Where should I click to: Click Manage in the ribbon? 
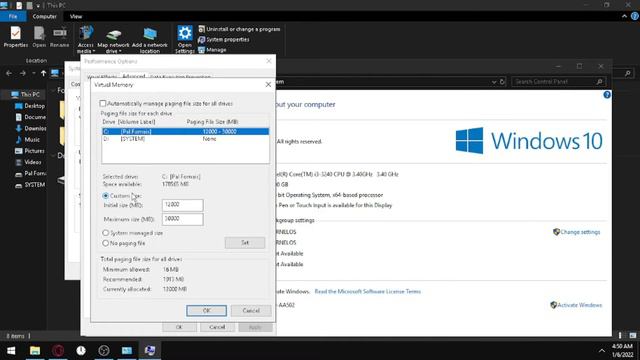pyautogui.click(x=212, y=50)
